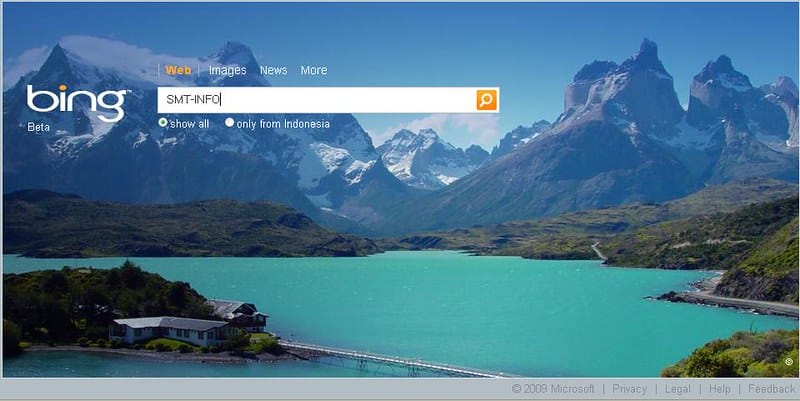Select the 'show all' radio button
800x401 pixels.
(x=163, y=122)
